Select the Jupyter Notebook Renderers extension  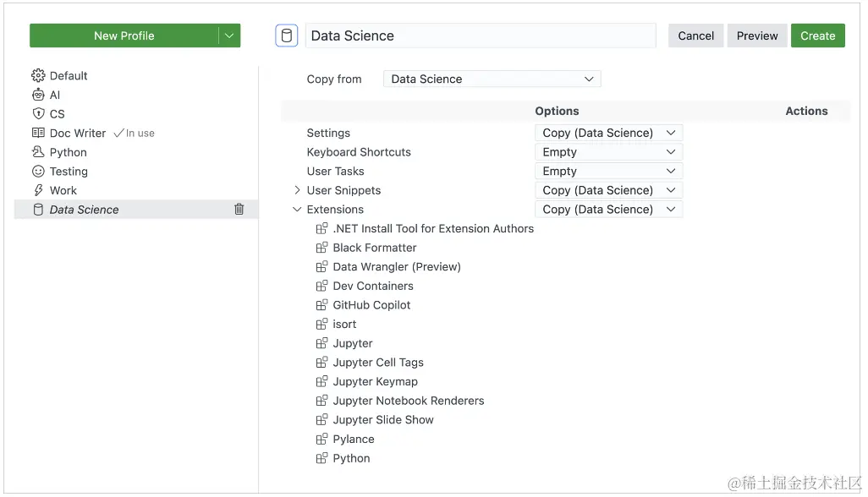click(408, 401)
